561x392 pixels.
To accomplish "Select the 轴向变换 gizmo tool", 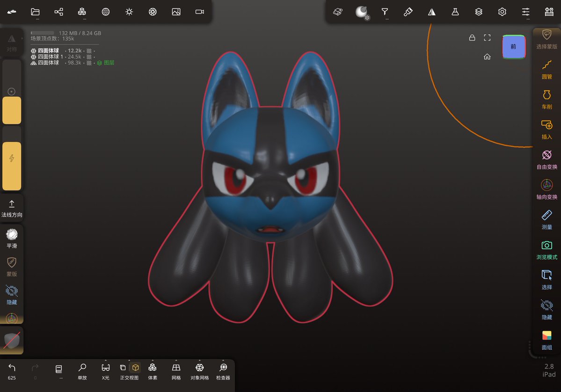I will pyautogui.click(x=546, y=189).
